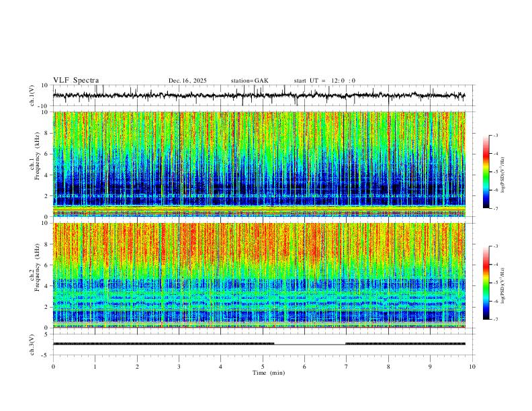Click the "station=GAK" label
The width and height of the screenshot is (532, 411).
[x=249, y=81]
